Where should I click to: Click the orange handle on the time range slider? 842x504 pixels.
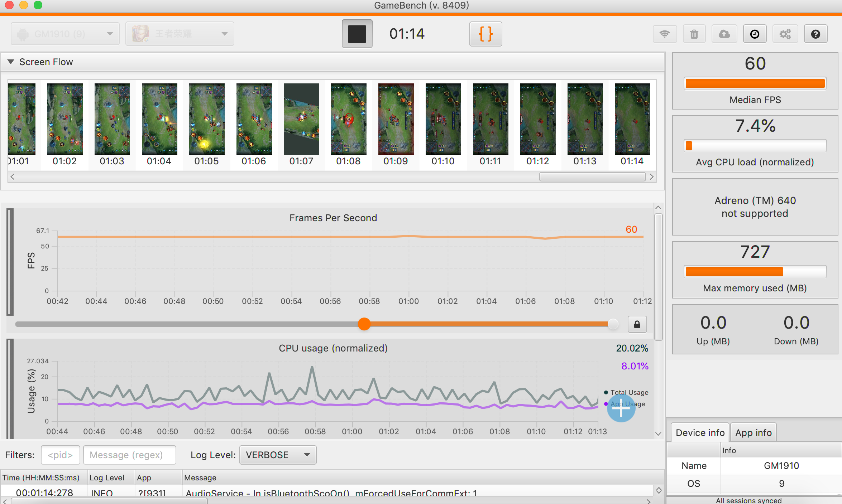point(364,324)
